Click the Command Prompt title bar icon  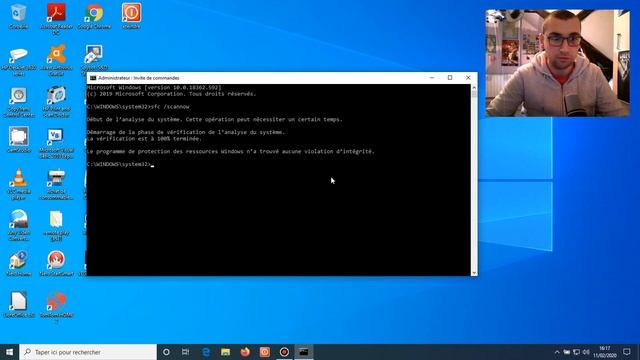point(93,78)
